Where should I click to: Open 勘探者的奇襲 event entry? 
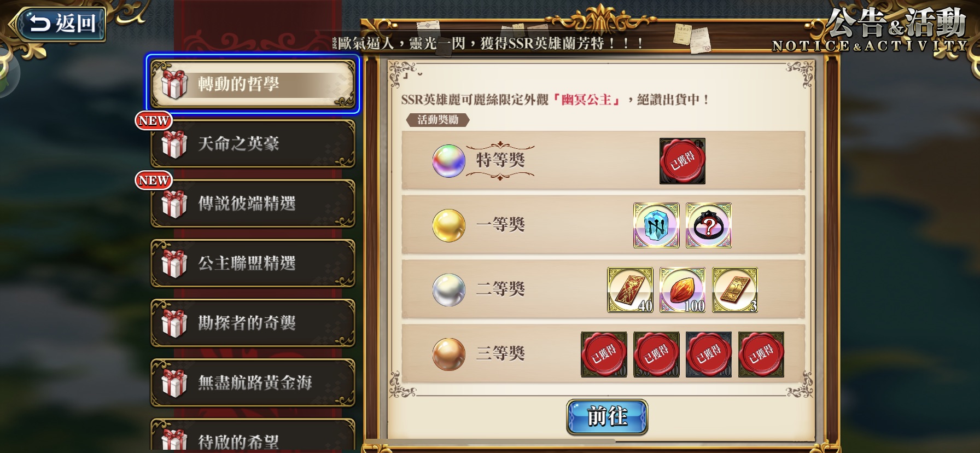[253, 323]
